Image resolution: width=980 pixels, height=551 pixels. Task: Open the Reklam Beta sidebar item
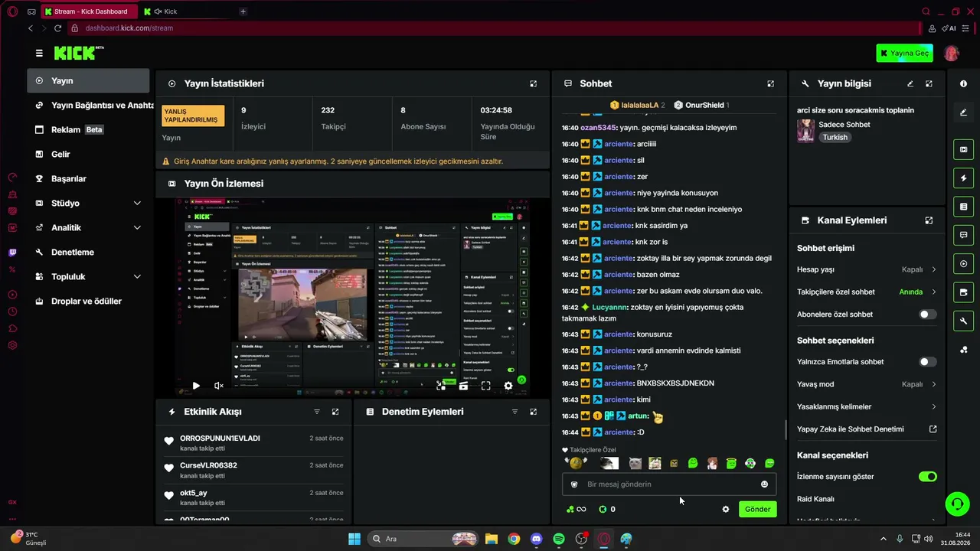pyautogui.click(x=88, y=129)
